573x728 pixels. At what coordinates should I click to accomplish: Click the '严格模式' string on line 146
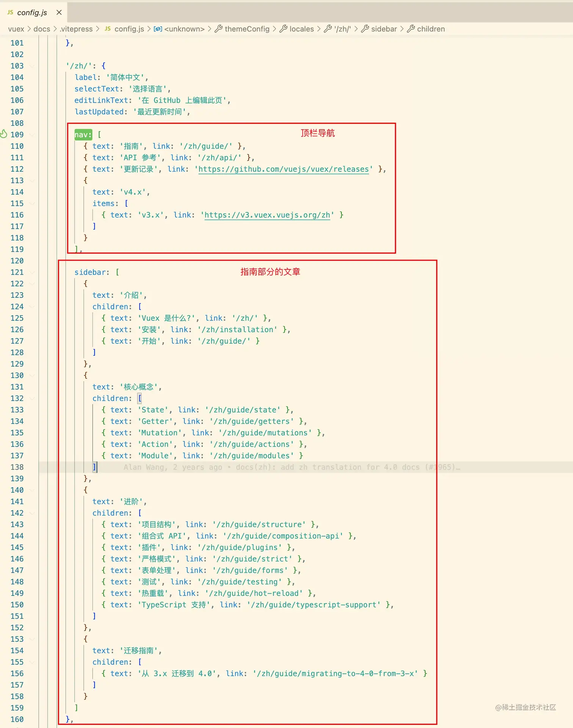click(x=157, y=559)
